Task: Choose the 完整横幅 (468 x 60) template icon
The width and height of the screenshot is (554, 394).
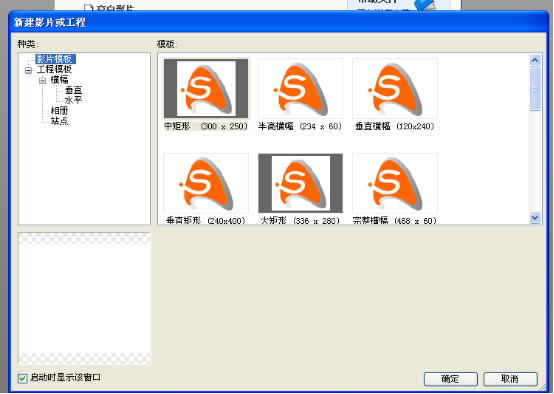Action: (395, 183)
